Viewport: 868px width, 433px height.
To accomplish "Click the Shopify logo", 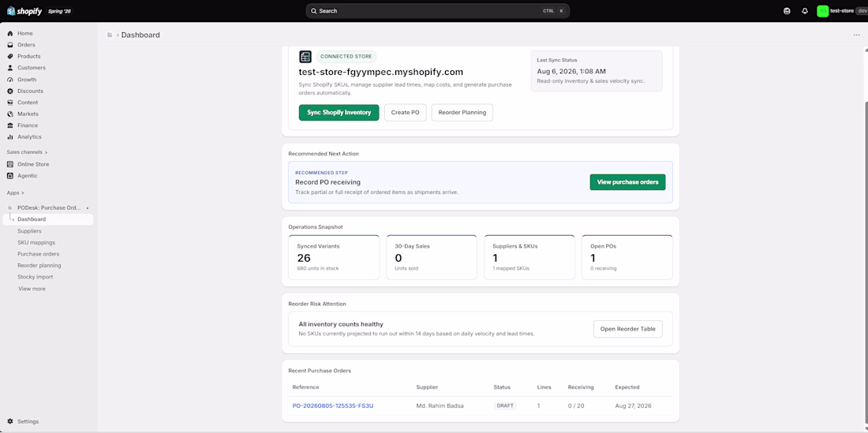I will click(24, 11).
